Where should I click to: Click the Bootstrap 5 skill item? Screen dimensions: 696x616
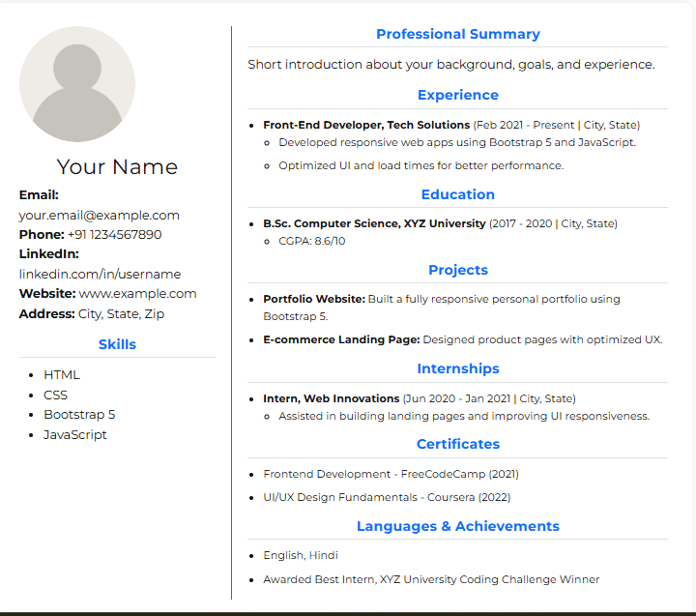(x=79, y=415)
